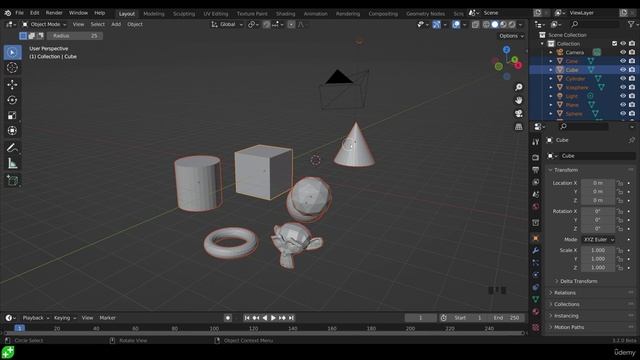The height and width of the screenshot is (360, 640).
Task: Adjust the Radius value slider
Action: [x=75, y=36]
